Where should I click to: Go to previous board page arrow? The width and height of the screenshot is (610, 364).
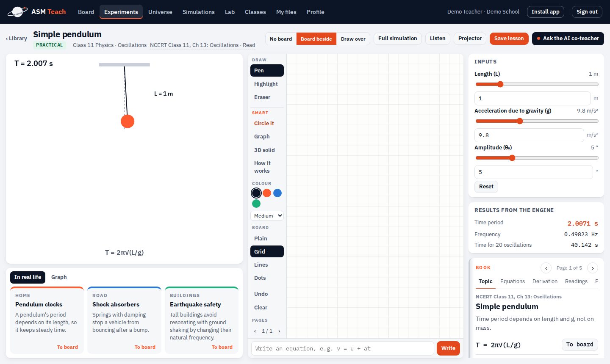pos(255,331)
